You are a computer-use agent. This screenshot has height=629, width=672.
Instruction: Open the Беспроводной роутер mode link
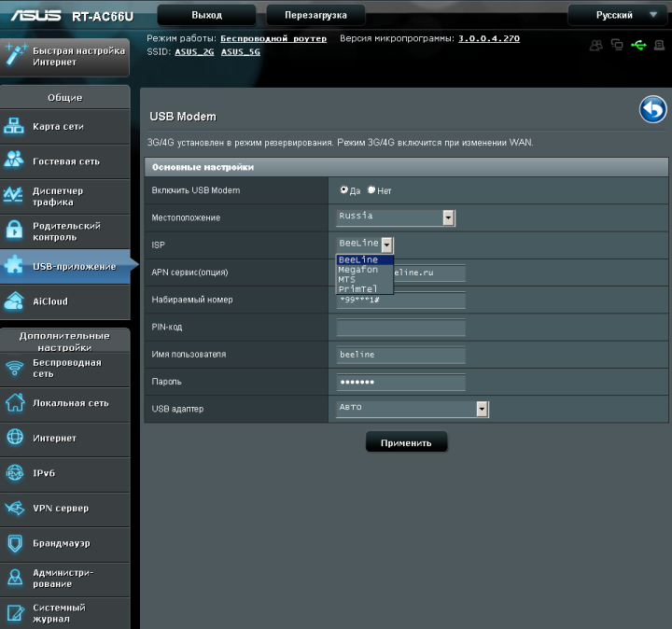click(x=273, y=38)
